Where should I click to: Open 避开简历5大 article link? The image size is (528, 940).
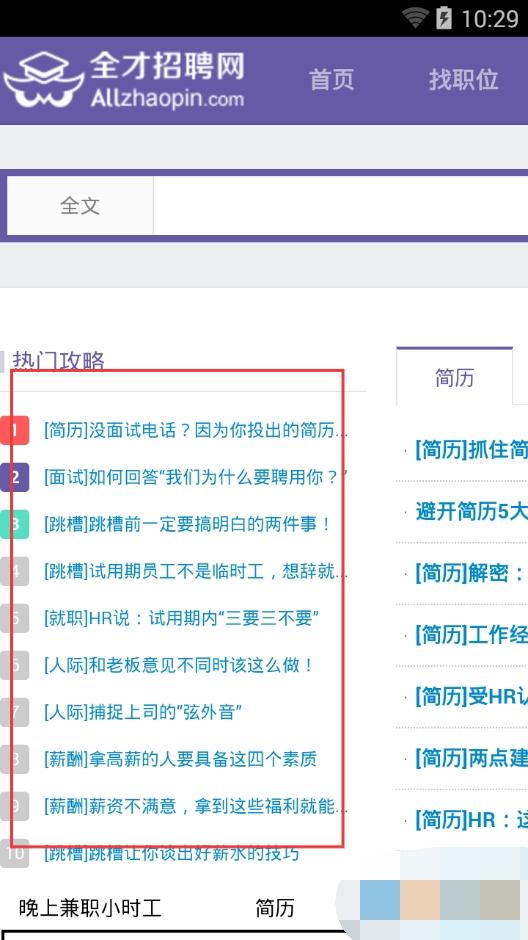pyautogui.click(x=471, y=511)
